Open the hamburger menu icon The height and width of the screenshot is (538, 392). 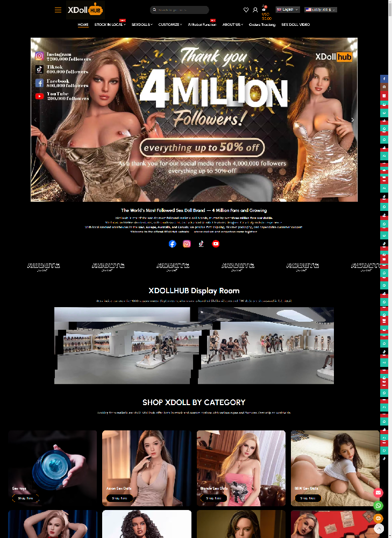point(58,10)
